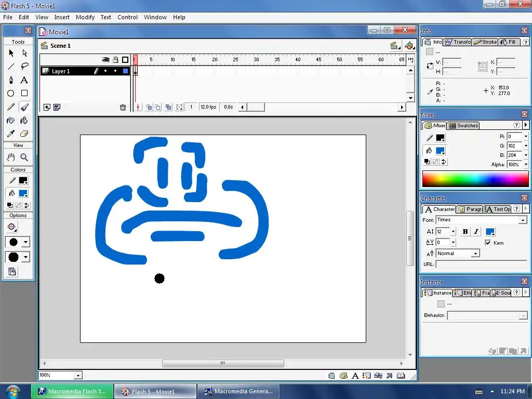Toggle show all layers as outlines
532x399 pixels.
125,60
